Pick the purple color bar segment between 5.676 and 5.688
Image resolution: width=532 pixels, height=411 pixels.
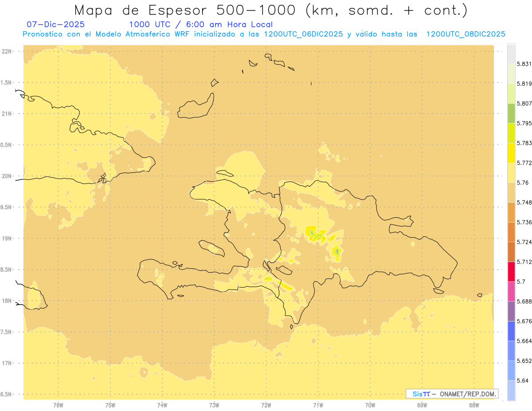tap(511, 311)
